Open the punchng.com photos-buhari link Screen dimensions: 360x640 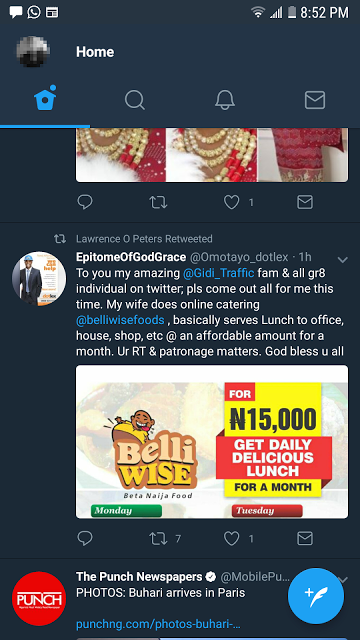tap(158, 624)
